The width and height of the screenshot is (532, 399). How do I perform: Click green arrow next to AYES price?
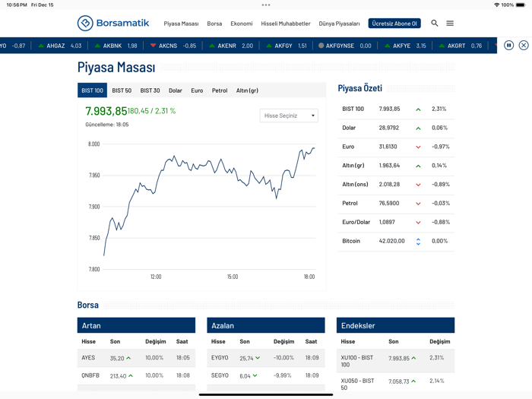pyautogui.click(x=128, y=358)
